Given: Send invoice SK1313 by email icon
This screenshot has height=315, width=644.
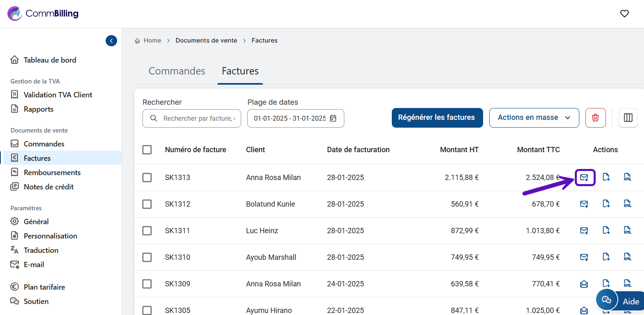Looking at the screenshot, I should click(584, 178).
